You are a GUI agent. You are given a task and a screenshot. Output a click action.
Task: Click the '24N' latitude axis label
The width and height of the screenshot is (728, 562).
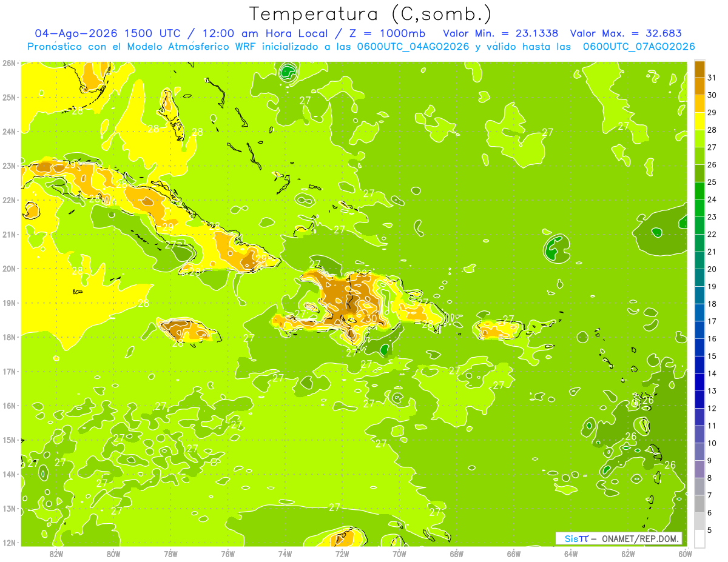8,132
